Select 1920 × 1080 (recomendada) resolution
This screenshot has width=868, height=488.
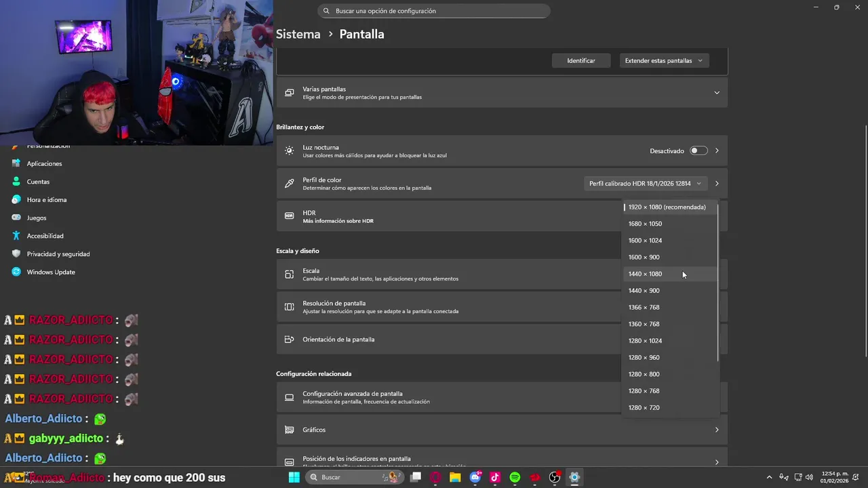click(669, 207)
